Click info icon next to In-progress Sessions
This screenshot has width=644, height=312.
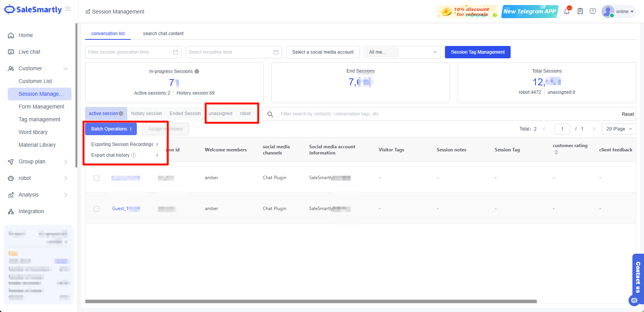(197, 71)
